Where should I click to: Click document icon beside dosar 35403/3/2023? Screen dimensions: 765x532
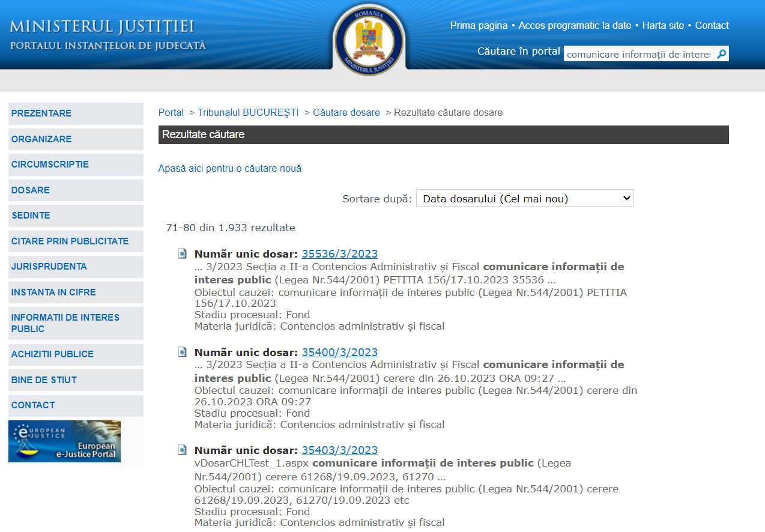pos(183,450)
